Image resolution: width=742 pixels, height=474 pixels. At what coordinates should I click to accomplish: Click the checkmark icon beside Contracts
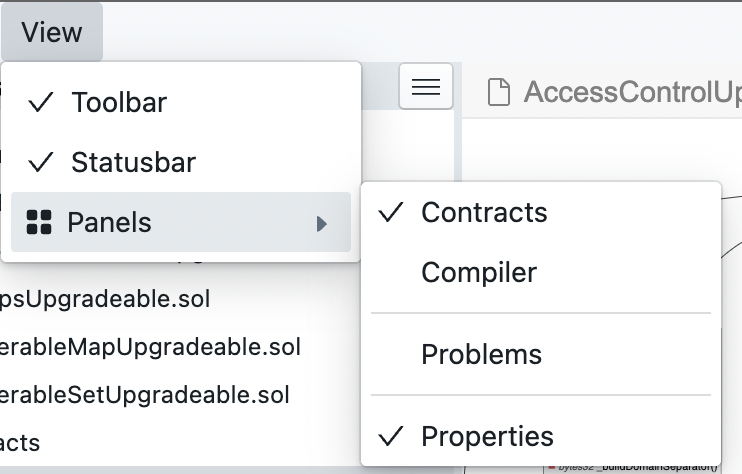coord(391,212)
